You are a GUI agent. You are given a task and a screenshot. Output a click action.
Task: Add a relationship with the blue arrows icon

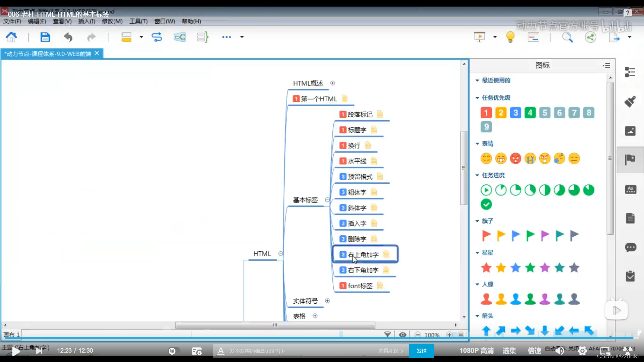[x=157, y=37]
